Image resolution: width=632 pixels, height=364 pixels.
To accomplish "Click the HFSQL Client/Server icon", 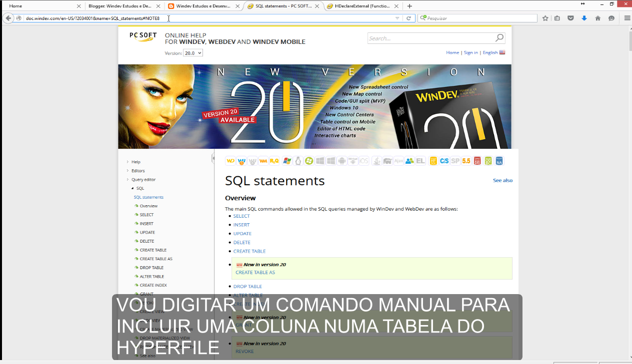I will point(443,161).
